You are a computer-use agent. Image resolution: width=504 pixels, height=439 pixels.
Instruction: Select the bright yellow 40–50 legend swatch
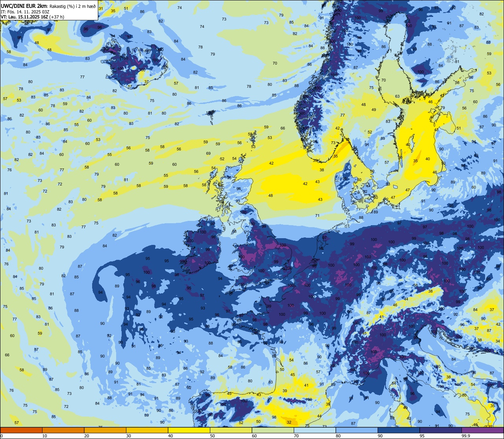[189, 430]
